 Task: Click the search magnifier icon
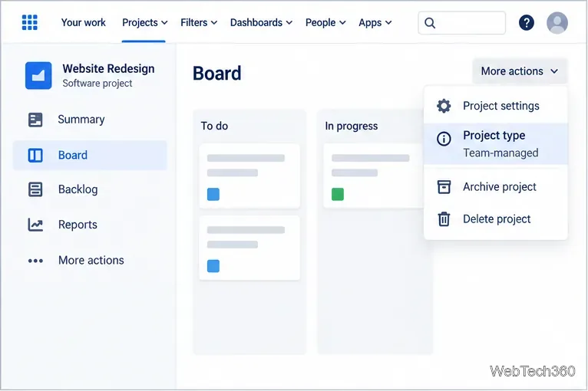(x=430, y=23)
